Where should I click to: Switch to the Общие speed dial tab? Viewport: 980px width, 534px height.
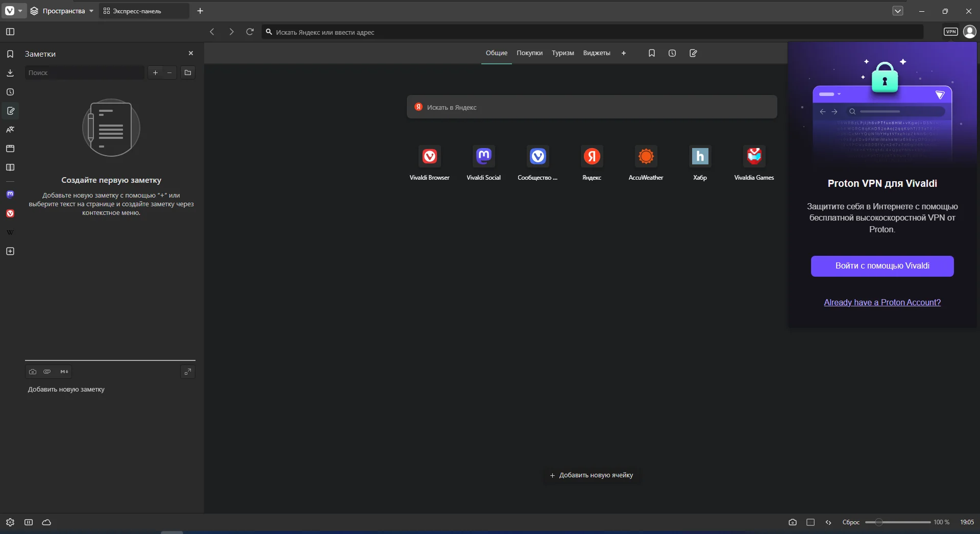[x=497, y=53]
